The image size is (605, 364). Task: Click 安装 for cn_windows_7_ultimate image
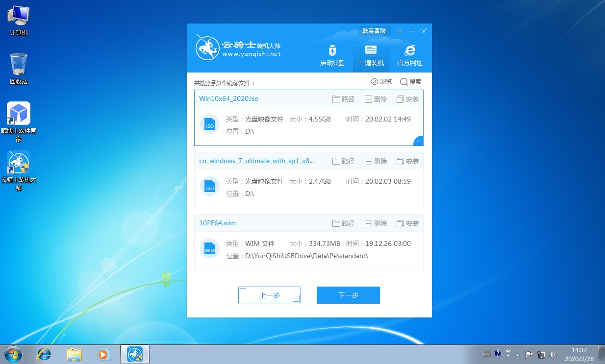click(x=407, y=161)
